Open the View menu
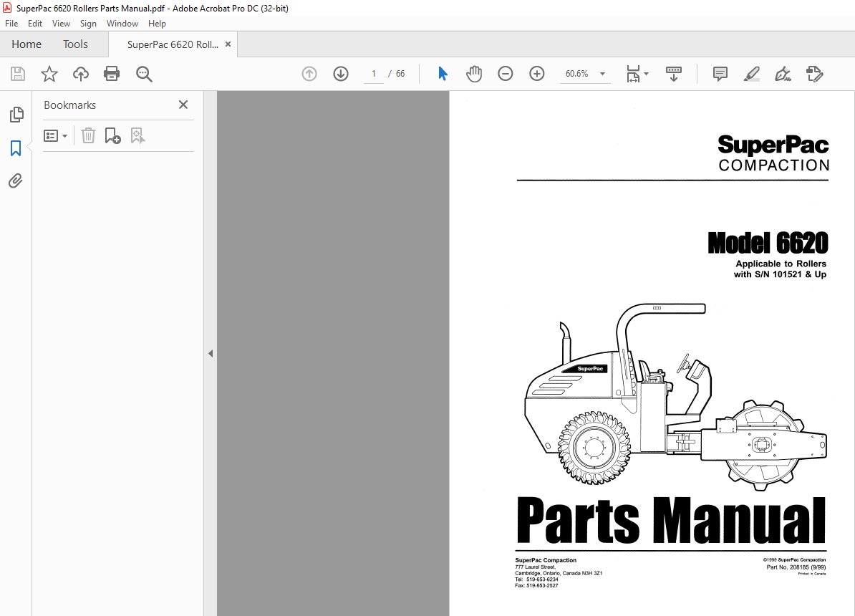 tap(61, 24)
